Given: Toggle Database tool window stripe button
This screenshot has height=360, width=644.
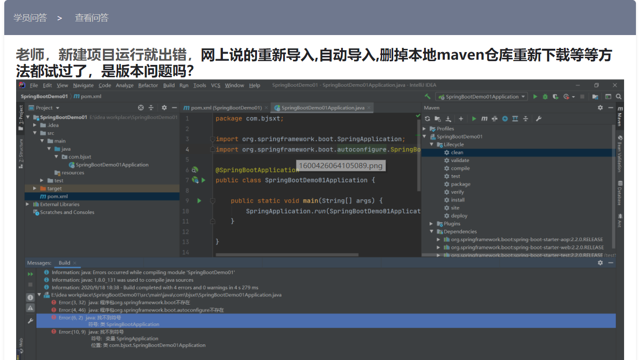Looking at the screenshot, I should [x=620, y=193].
